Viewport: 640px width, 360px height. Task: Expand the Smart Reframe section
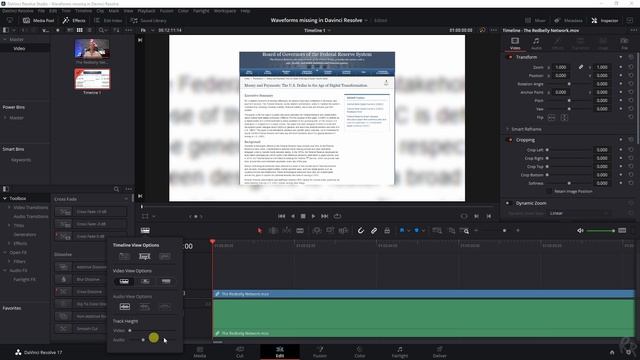pos(507,129)
